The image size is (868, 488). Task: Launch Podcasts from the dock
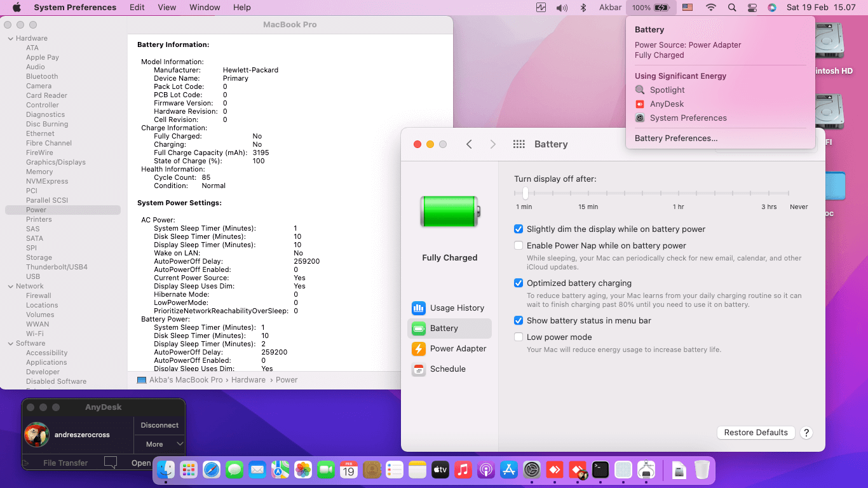pyautogui.click(x=486, y=470)
